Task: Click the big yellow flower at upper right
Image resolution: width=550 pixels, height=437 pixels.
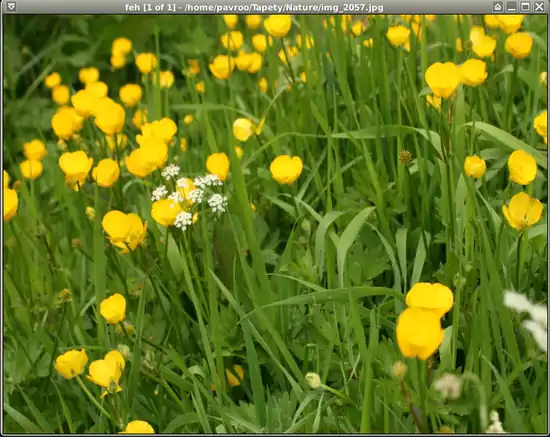Action: point(443,80)
